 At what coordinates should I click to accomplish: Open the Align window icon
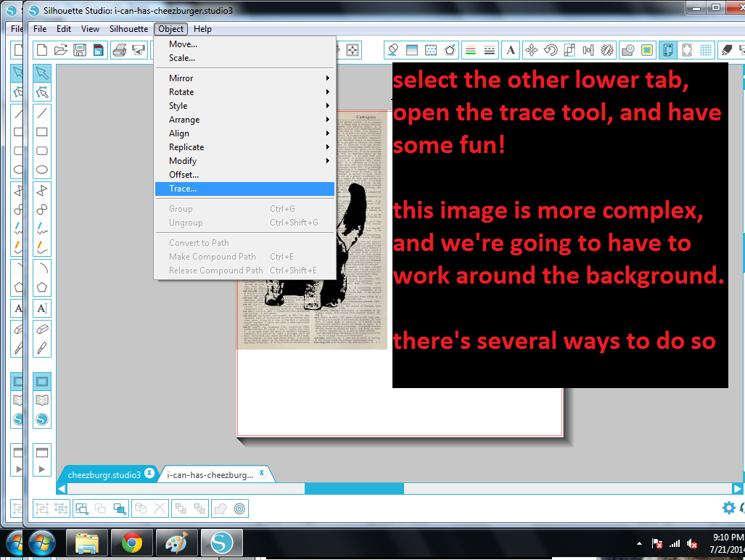click(x=588, y=50)
